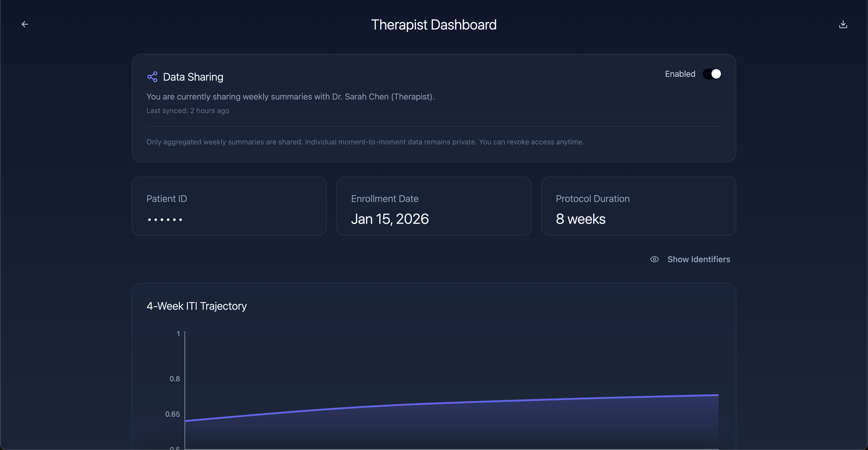Click the Show Identifiers text button
868x450 pixels.
click(699, 259)
